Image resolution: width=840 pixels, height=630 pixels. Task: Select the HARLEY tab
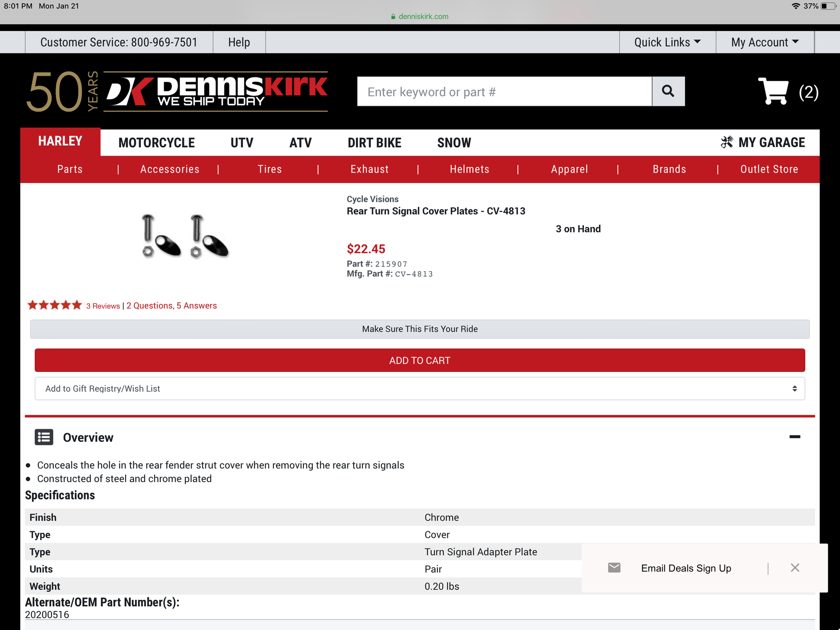click(x=60, y=141)
